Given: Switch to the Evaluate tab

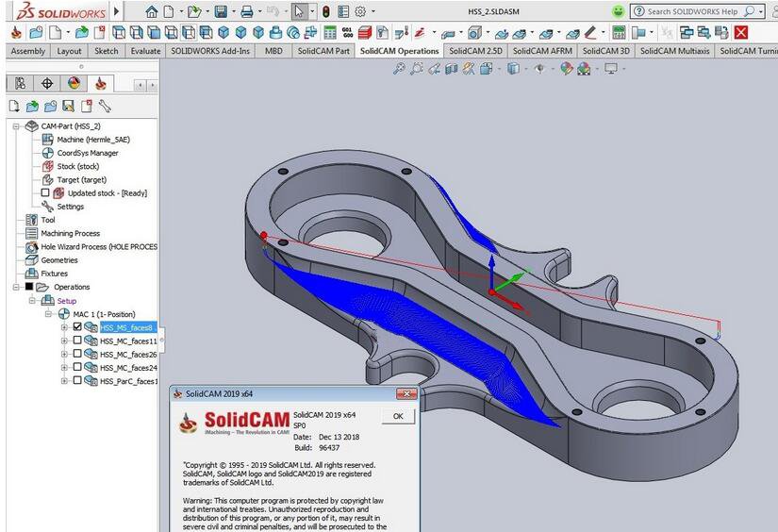Looking at the screenshot, I should [145, 51].
